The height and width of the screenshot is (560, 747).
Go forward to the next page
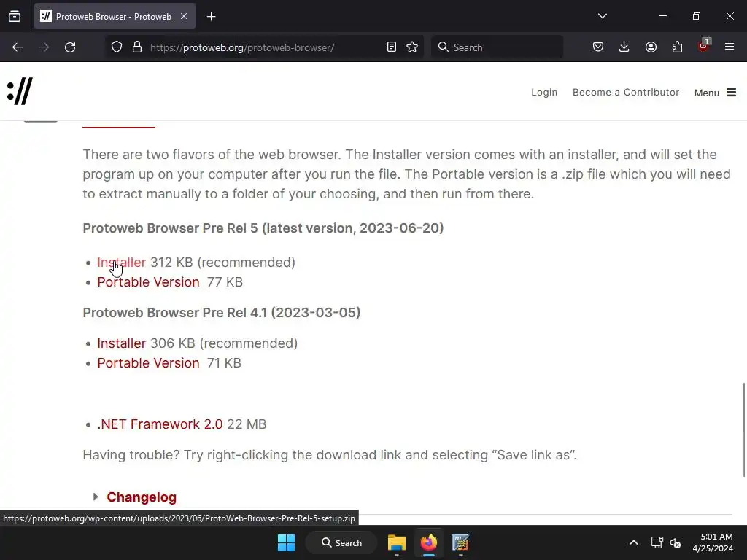point(44,47)
